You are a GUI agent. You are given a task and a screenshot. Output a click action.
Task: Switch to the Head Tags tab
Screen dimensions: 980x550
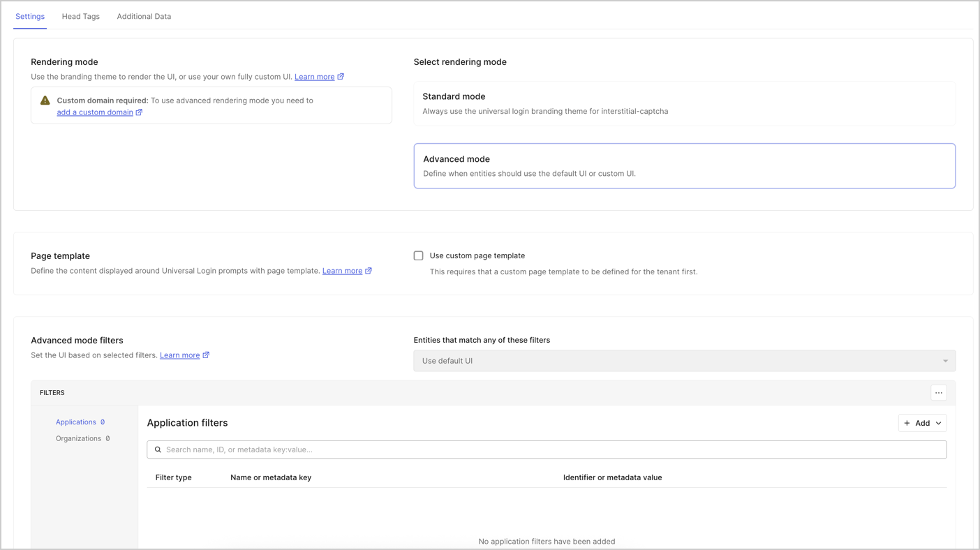click(x=80, y=16)
